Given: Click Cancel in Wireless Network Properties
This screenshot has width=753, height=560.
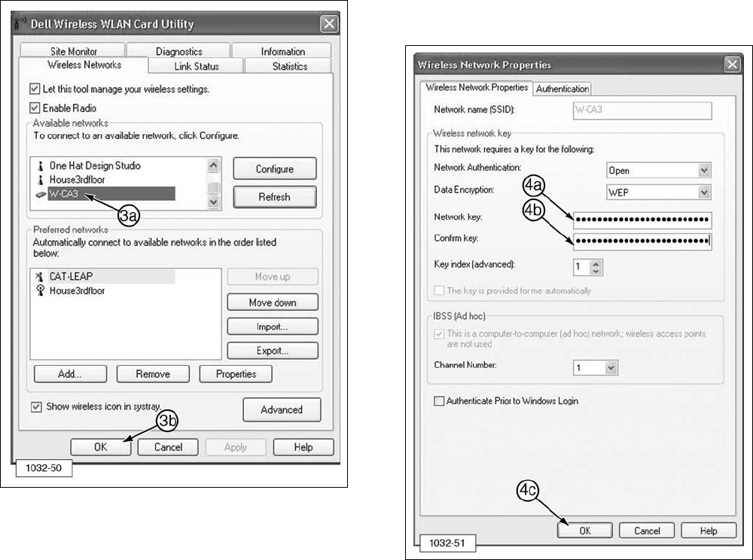Looking at the screenshot, I should (647, 531).
